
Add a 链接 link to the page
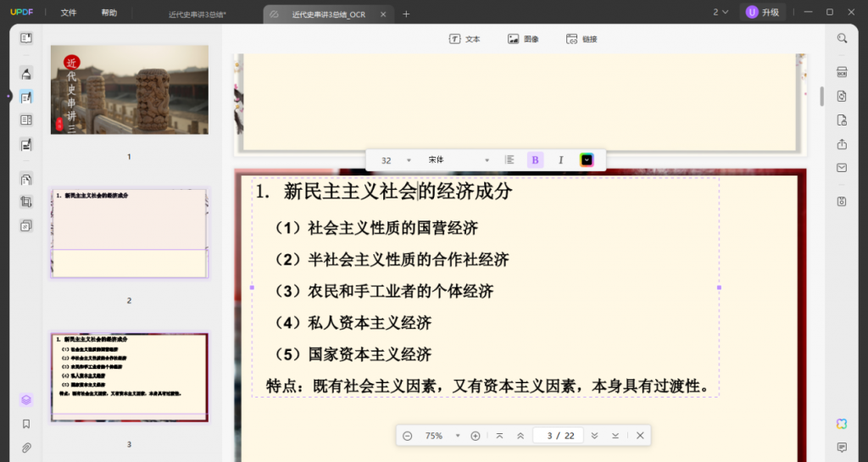pyautogui.click(x=581, y=39)
